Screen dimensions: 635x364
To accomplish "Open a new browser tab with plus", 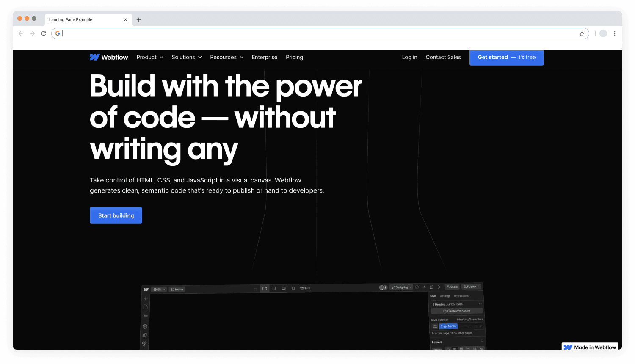I will [139, 20].
